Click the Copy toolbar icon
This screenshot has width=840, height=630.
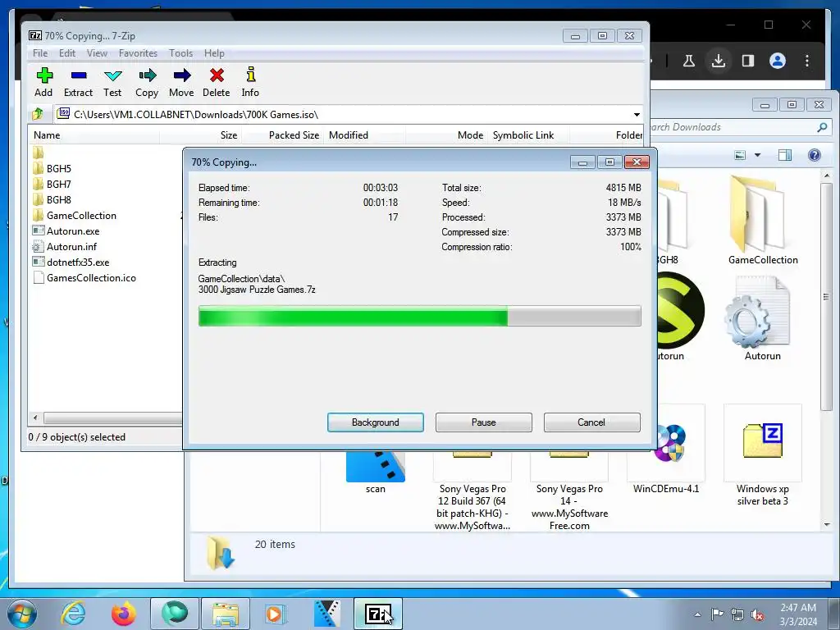(x=147, y=82)
